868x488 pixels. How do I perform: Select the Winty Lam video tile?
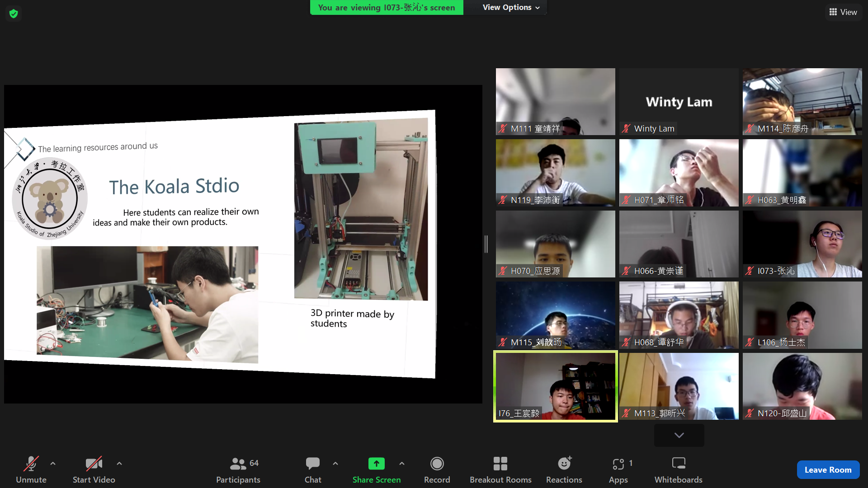pos(679,102)
